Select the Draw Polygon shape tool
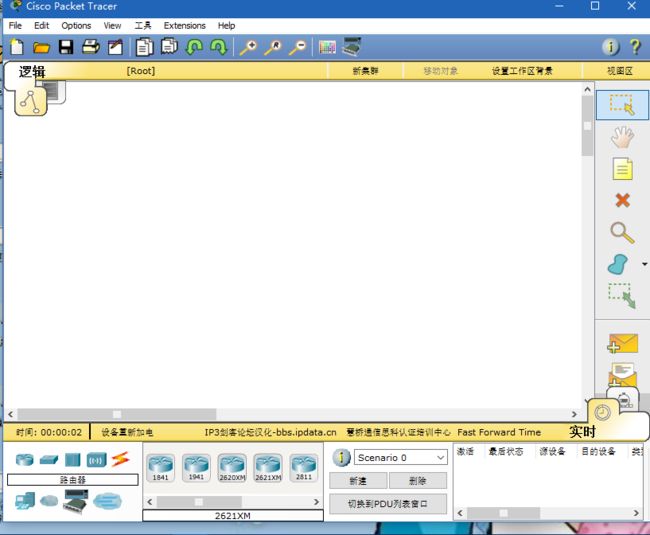The width and height of the screenshot is (650, 535). (x=618, y=264)
